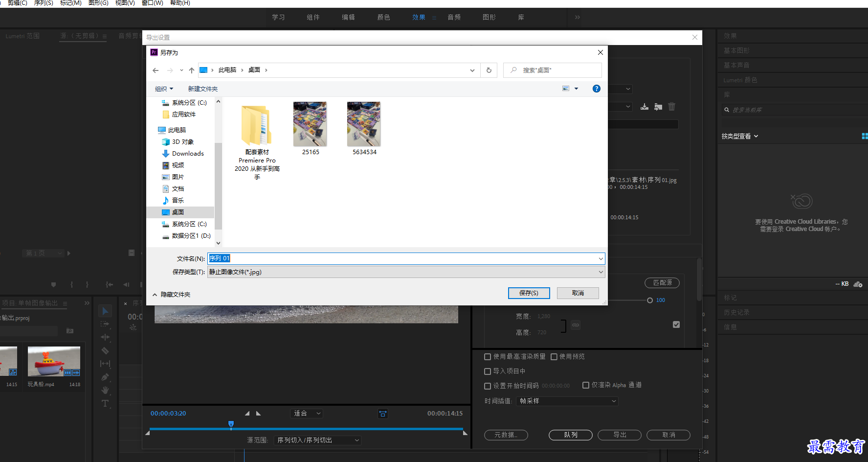Image resolution: width=868 pixels, height=462 pixels.
Task: Uncheck the width-height match source checkbox
Action: point(676,324)
